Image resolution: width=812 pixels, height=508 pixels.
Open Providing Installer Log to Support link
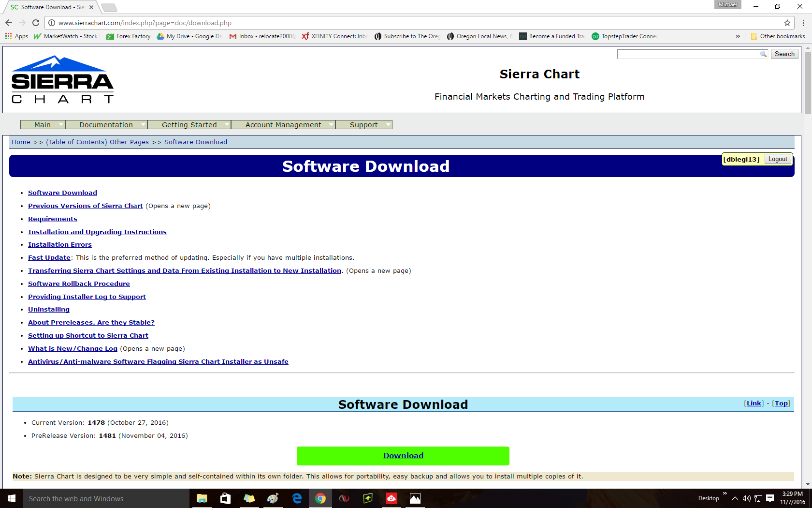click(x=87, y=297)
